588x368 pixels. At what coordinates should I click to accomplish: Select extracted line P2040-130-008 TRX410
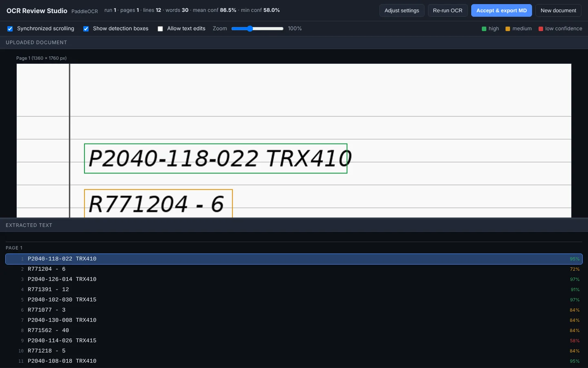[x=294, y=320]
